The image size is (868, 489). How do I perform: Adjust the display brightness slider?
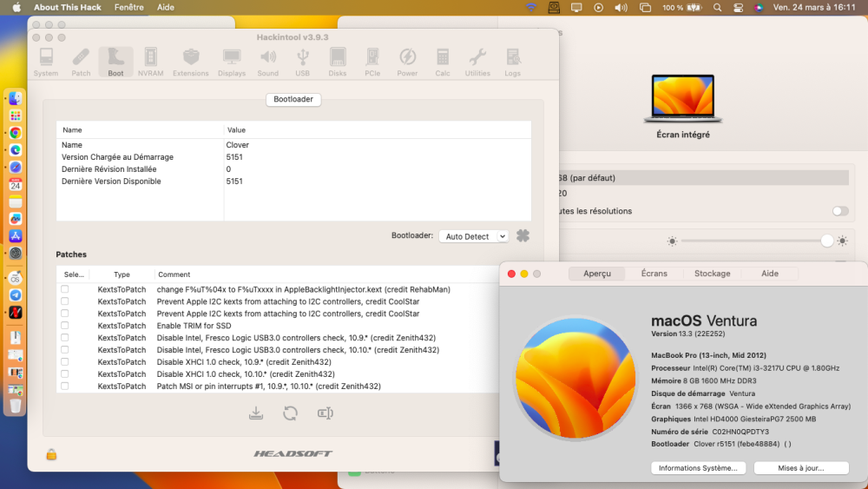(x=757, y=241)
